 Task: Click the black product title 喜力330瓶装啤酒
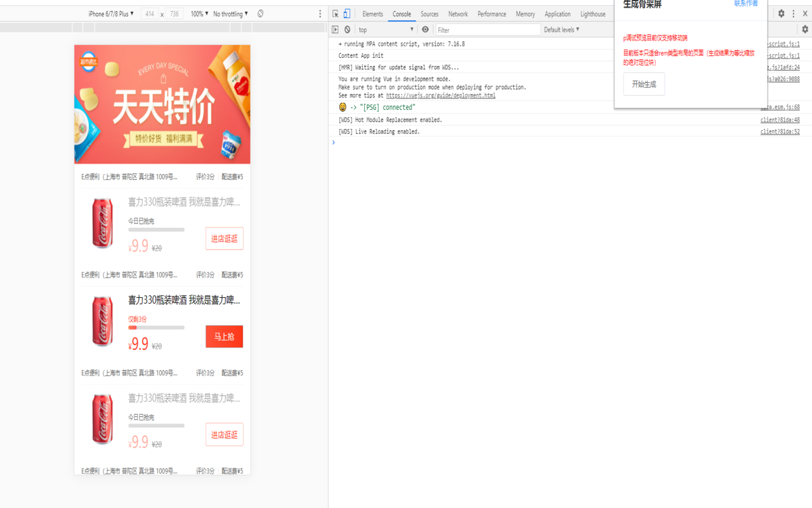pos(184,300)
